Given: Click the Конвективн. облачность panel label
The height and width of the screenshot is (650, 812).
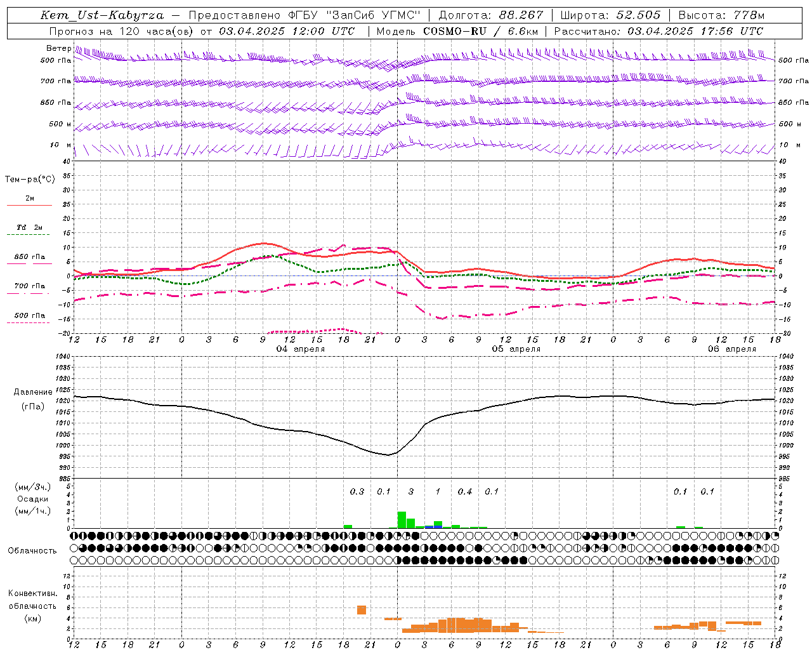Looking at the screenshot, I should click(x=32, y=599).
